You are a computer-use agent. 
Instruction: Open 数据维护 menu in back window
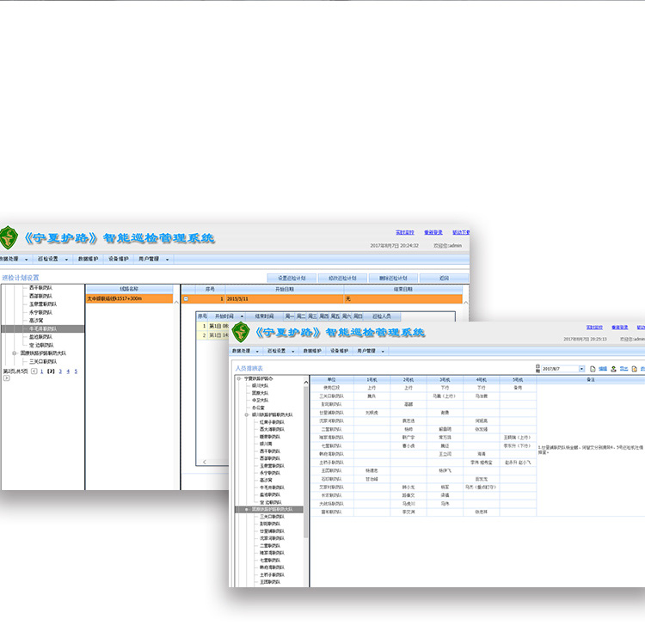tap(88, 259)
